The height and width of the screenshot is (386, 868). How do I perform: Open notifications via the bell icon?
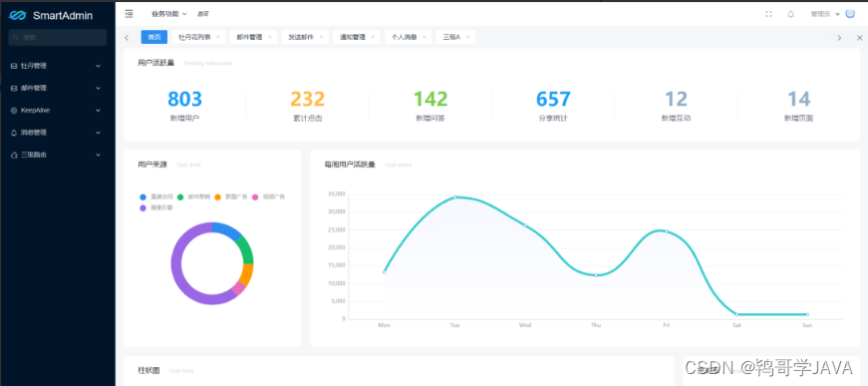[790, 14]
